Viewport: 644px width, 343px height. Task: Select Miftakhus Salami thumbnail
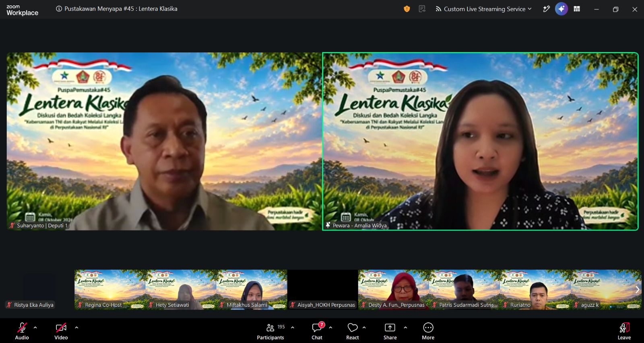point(252,289)
